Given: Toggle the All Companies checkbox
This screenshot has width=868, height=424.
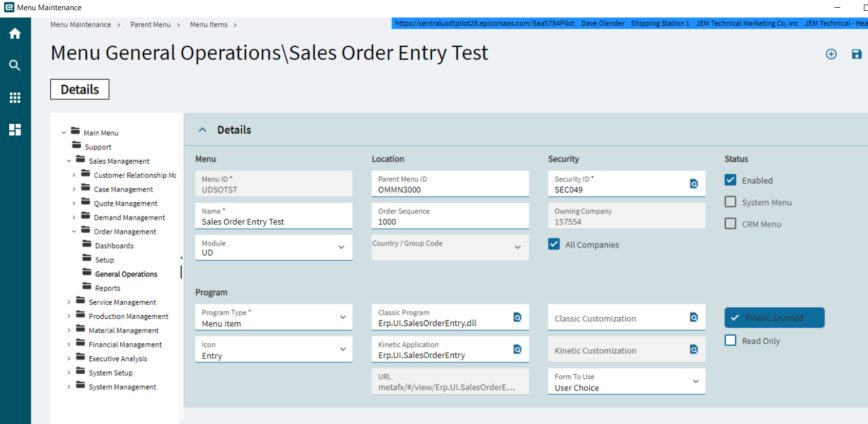Looking at the screenshot, I should 554,244.
